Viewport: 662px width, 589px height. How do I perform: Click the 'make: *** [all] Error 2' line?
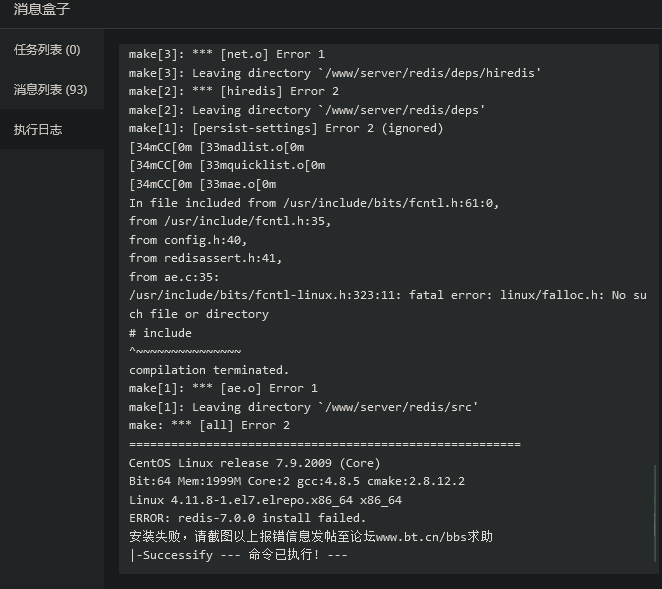[209, 425]
